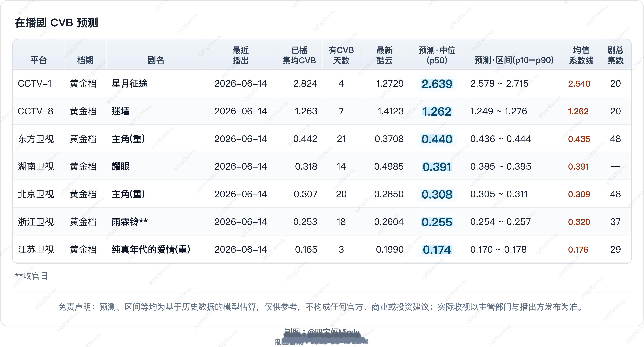Click the 平台 column header
The height and width of the screenshot is (347, 644).
(39, 60)
